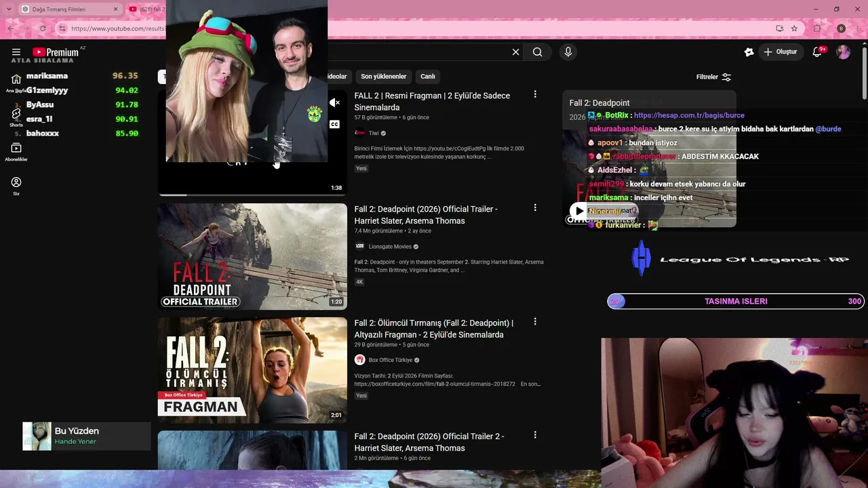
Task: Open Fall 2 Deadpoint Official Trailer thumbnail
Action: pos(252,257)
